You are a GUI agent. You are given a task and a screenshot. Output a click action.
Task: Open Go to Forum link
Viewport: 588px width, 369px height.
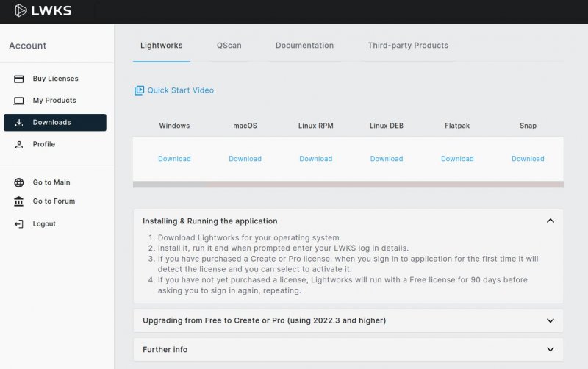coord(54,201)
